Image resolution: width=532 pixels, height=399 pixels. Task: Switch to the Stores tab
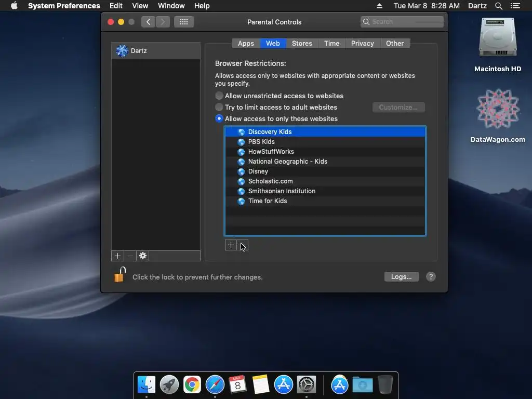click(x=302, y=44)
